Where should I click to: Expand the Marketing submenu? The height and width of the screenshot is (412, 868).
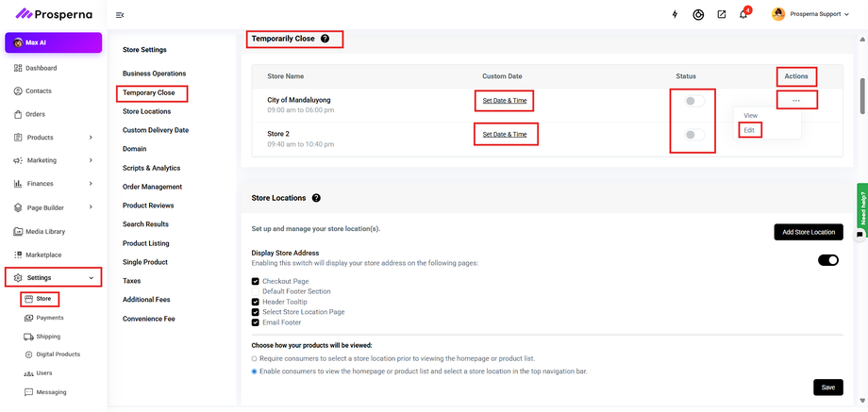point(91,160)
